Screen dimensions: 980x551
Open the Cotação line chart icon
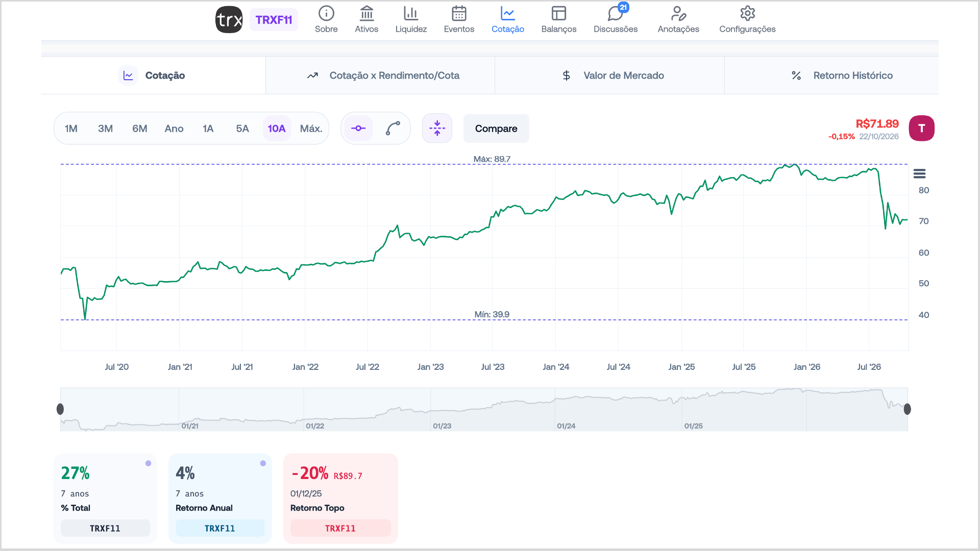tap(508, 13)
